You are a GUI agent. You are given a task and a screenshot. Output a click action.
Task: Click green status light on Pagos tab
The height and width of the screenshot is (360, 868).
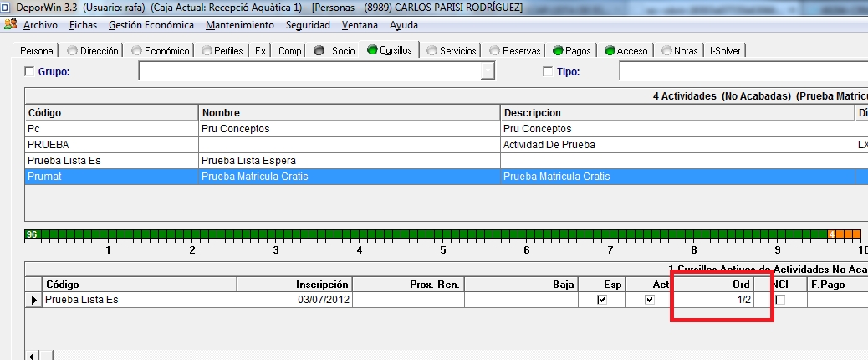(x=558, y=50)
